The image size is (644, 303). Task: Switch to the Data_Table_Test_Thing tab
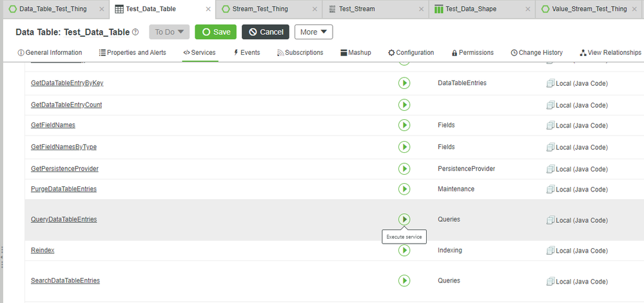(53, 8)
